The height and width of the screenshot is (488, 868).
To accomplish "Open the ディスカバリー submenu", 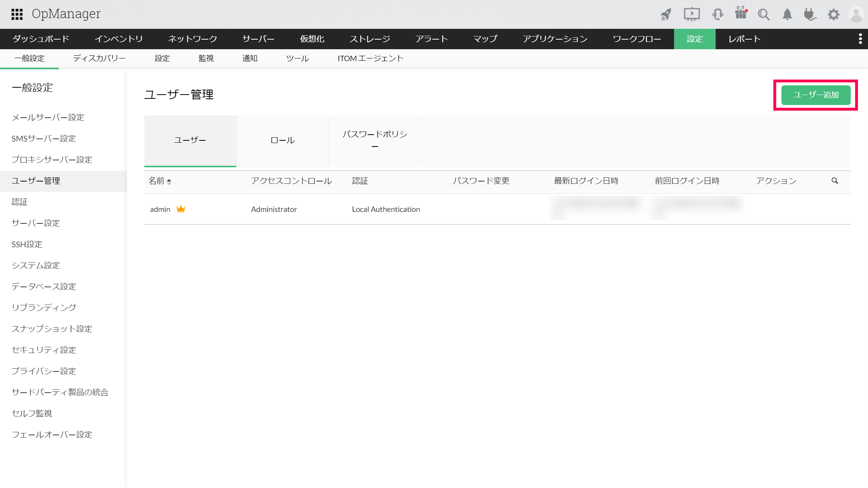I will (99, 58).
